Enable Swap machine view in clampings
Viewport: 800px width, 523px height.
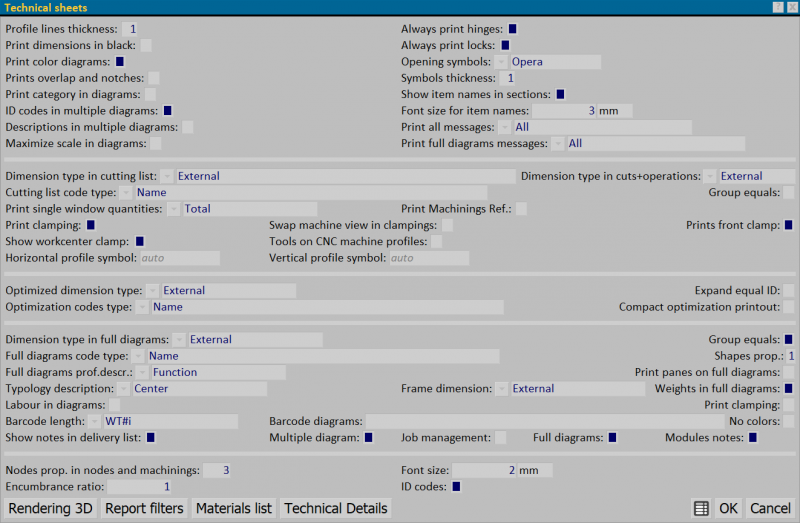[x=447, y=225]
